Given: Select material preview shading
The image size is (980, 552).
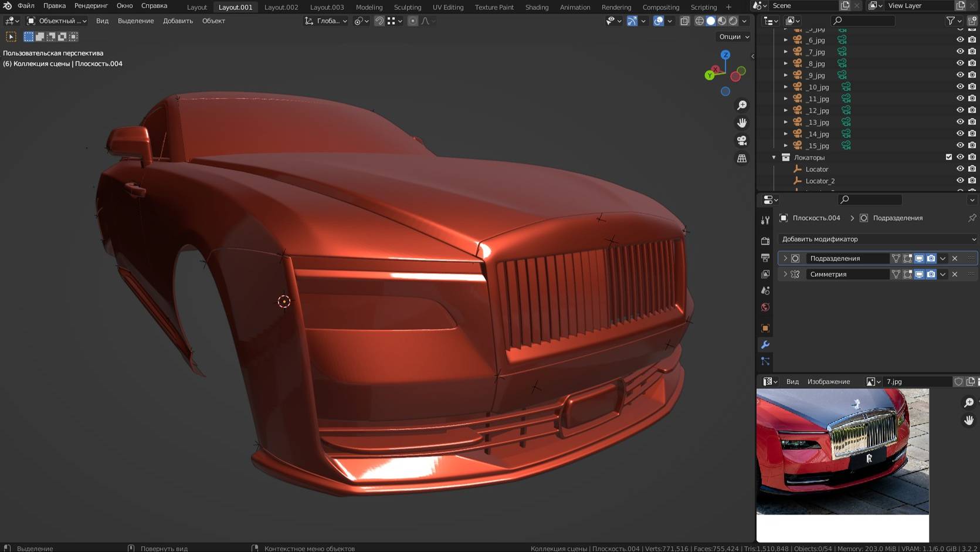Looking at the screenshot, I should pos(722,21).
